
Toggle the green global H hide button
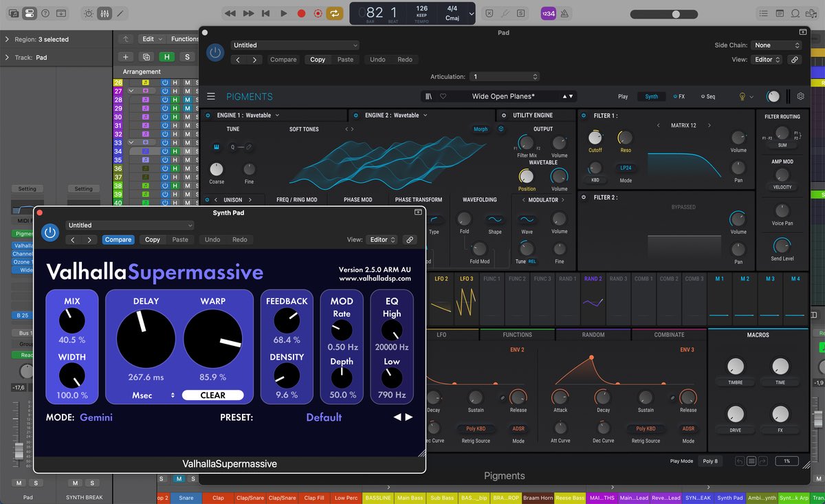pyautogui.click(x=166, y=57)
